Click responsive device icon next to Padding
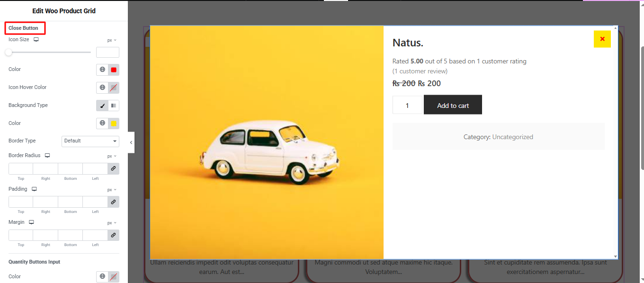This screenshot has width=644, height=283. (x=34, y=189)
